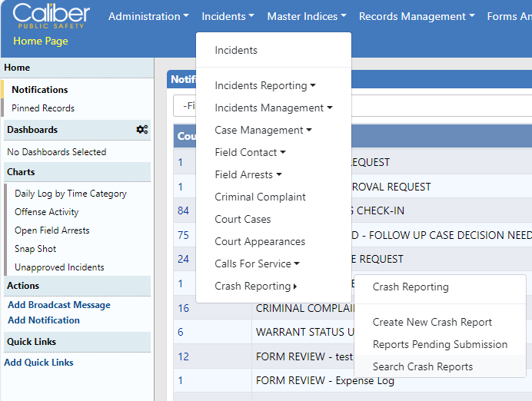
Task: Click Add Quick Links
Action: point(38,363)
